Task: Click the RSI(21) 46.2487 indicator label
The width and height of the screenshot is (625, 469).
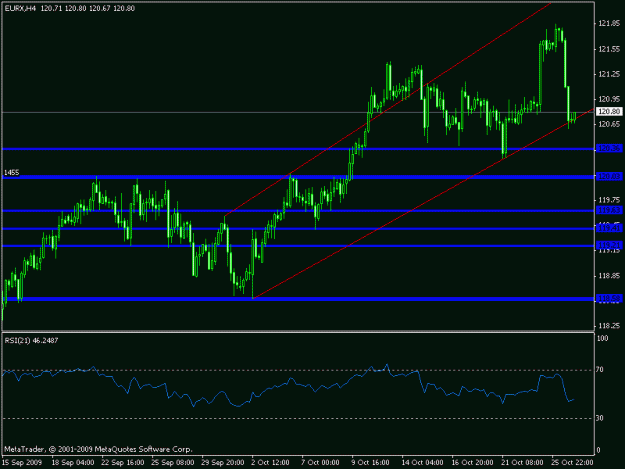Action: (x=31, y=341)
